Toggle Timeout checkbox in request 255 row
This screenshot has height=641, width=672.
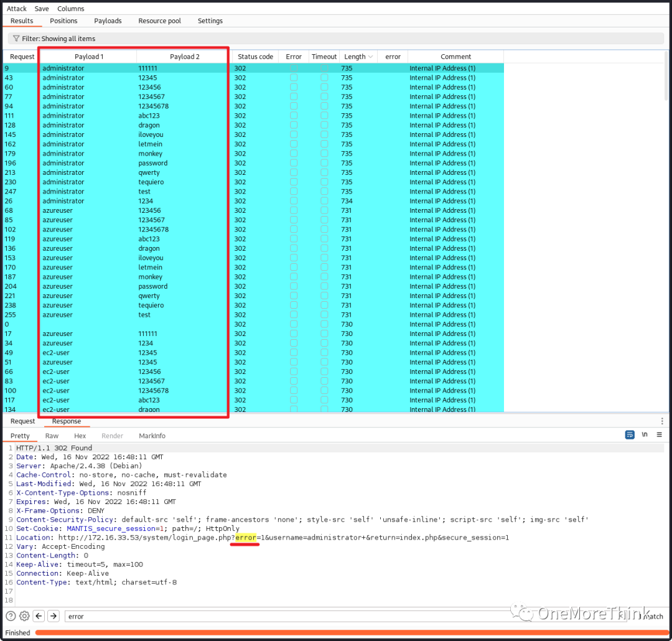click(324, 315)
